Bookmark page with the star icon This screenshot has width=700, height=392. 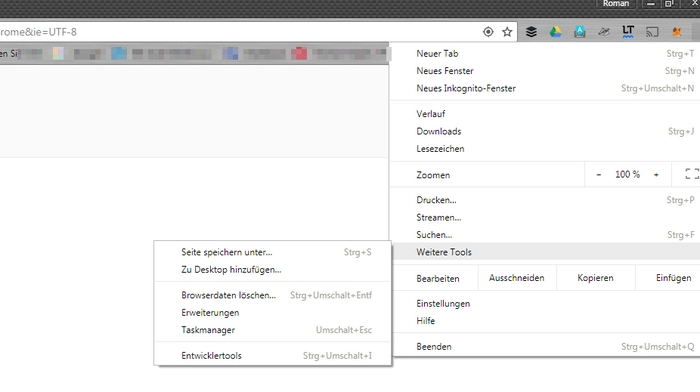pyautogui.click(x=507, y=32)
